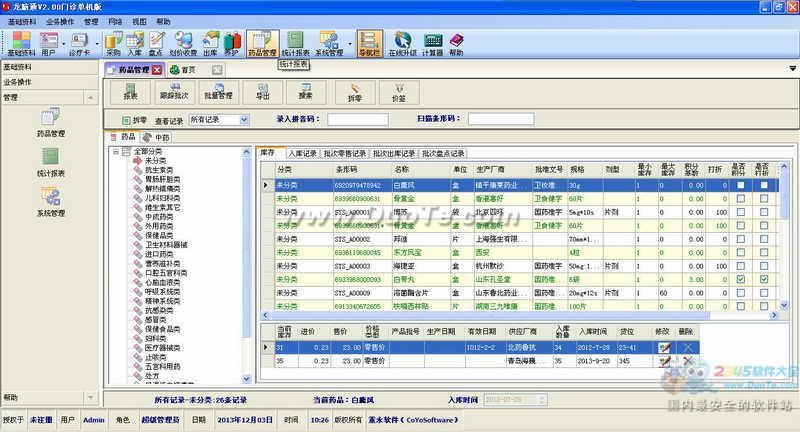Click the 录入拼音码 input field
Image resolution: width=800 pixels, height=432 pixels.
(x=358, y=119)
